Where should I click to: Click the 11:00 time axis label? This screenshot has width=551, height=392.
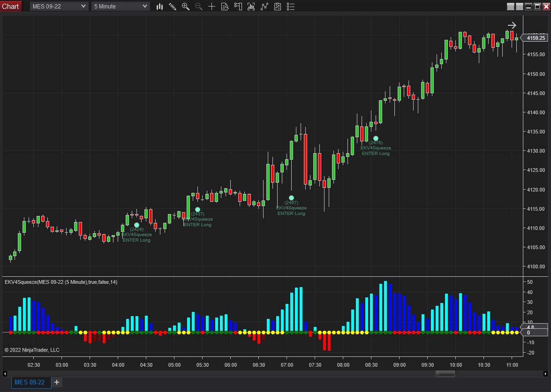512,365
